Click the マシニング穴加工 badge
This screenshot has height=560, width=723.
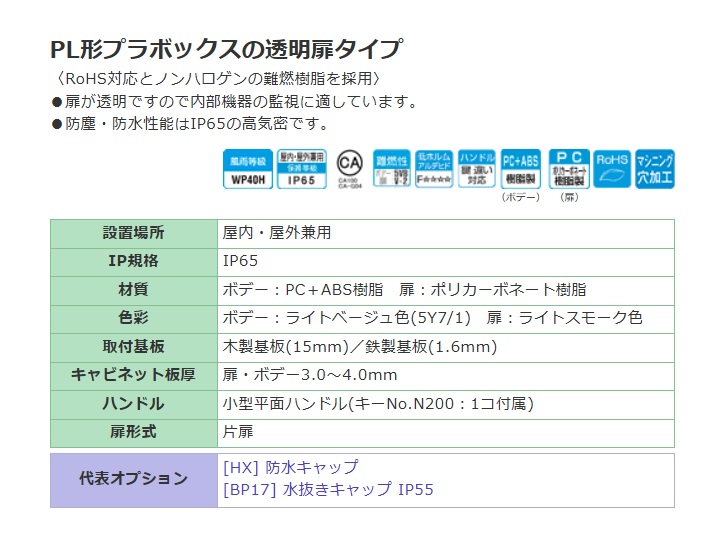[655, 169]
